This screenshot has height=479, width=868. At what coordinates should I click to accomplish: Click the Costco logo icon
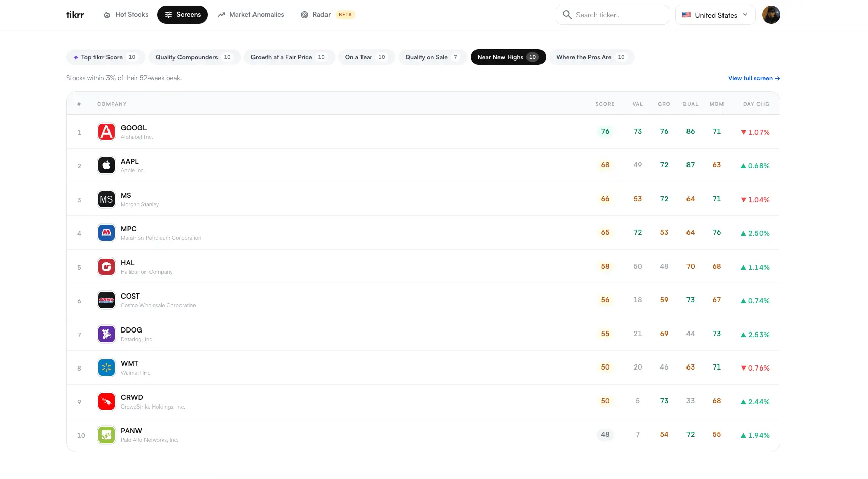(x=106, y=300)
